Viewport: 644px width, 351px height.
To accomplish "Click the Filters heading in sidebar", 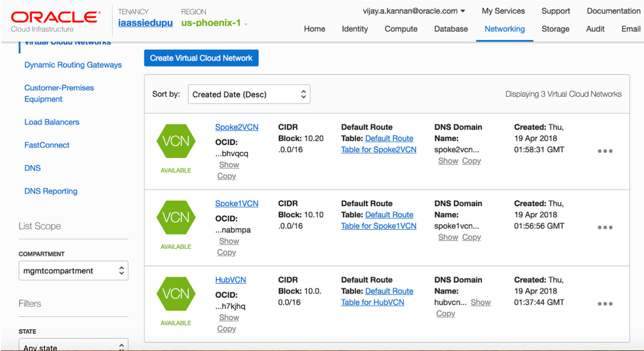I will [x=30, y=304].
